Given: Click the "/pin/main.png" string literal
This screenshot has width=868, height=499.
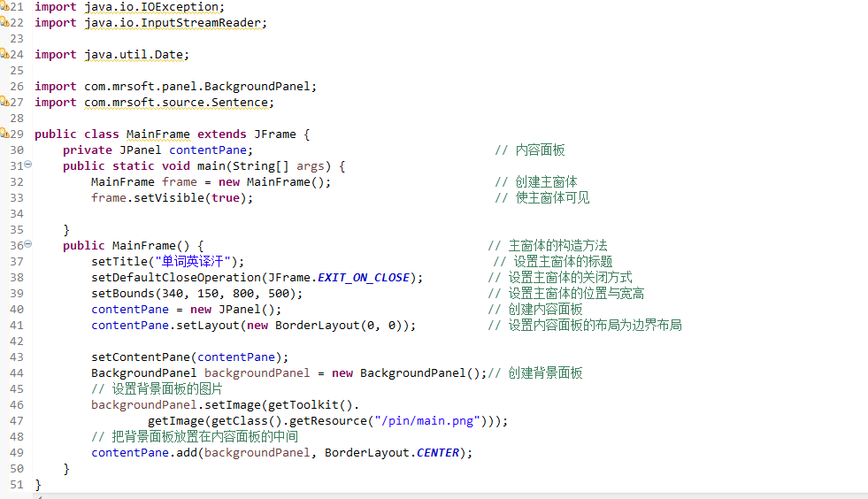Looking at the screenshot, I should 427,421.
